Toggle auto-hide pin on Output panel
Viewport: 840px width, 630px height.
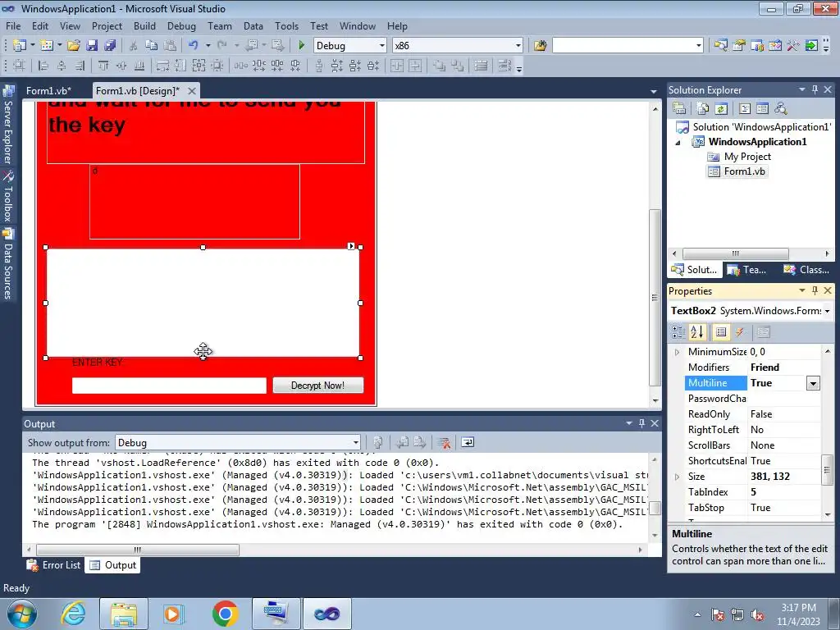click(641, 423)
